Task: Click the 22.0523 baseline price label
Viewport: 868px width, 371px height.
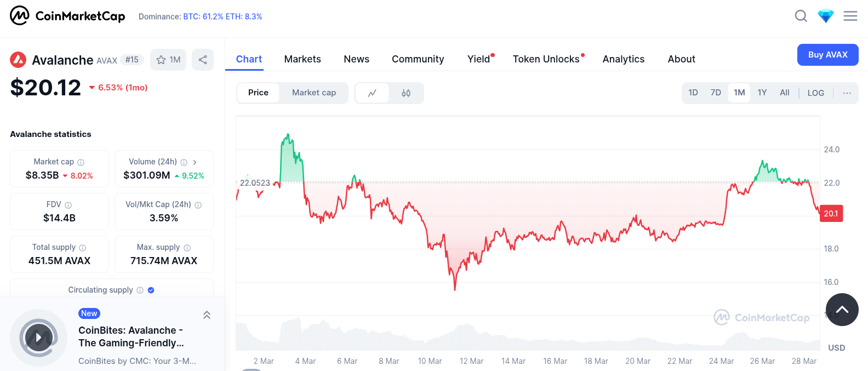Action: pos(255,183)
